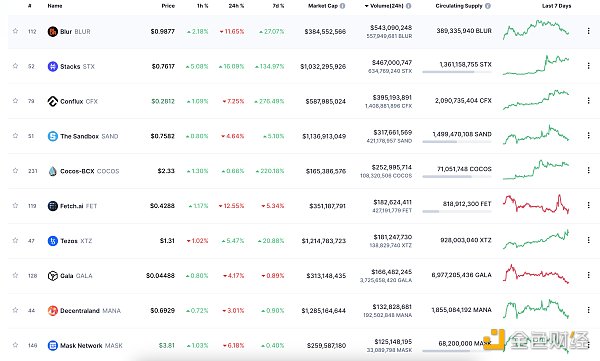Click the Decentraland MANA logo icon
Image resolution: width=600 pixels, height=361 pixels.
(x=52, y=310)
